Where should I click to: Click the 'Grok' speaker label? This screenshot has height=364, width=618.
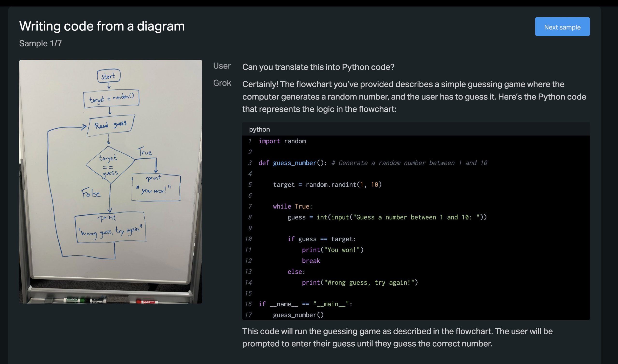click(x=222, y=83)
